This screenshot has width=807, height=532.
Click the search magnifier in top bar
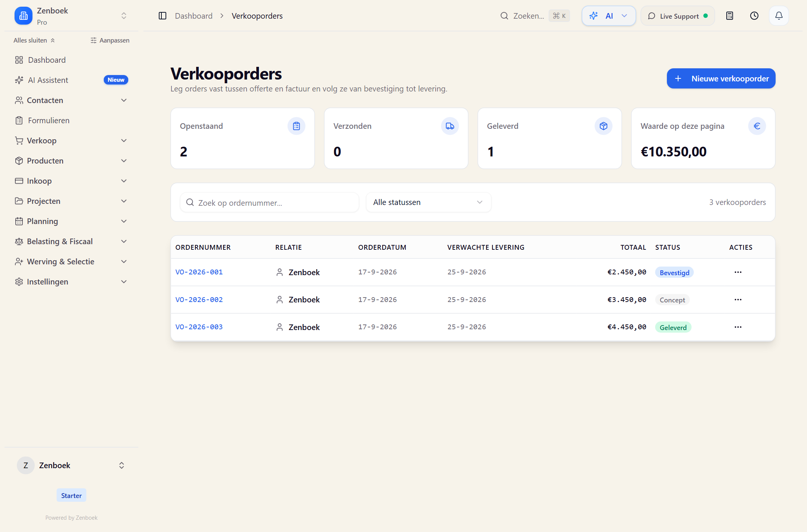click(x=504, y=16)
